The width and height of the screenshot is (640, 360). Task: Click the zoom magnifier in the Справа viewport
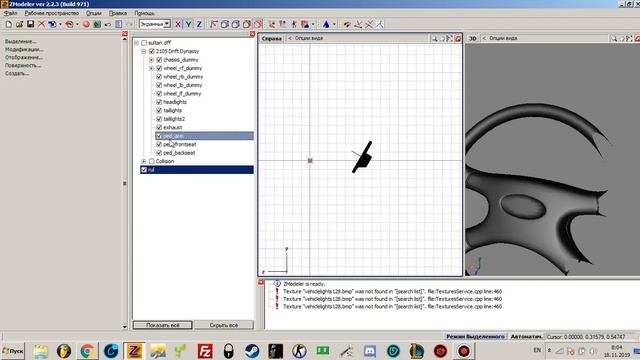click(434, 38)
